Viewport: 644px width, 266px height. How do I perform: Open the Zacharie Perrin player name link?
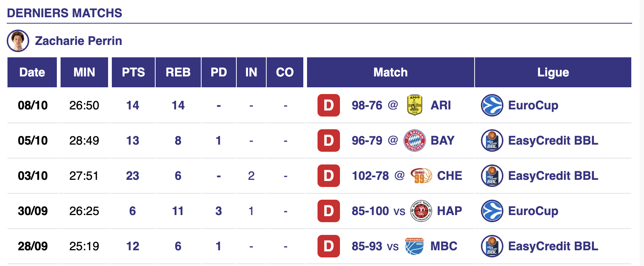pyautogui.click(x=79, y=41)
